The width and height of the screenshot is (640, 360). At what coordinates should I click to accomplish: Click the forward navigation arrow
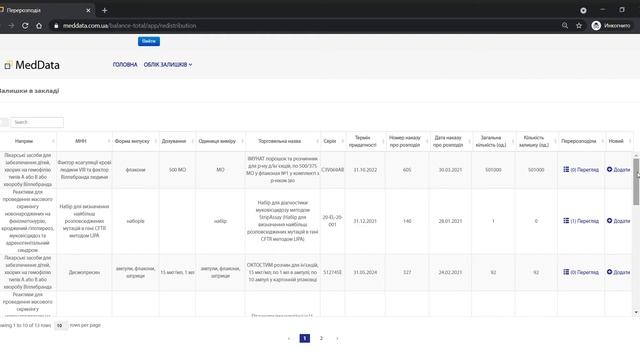click(x=11, y=26)
